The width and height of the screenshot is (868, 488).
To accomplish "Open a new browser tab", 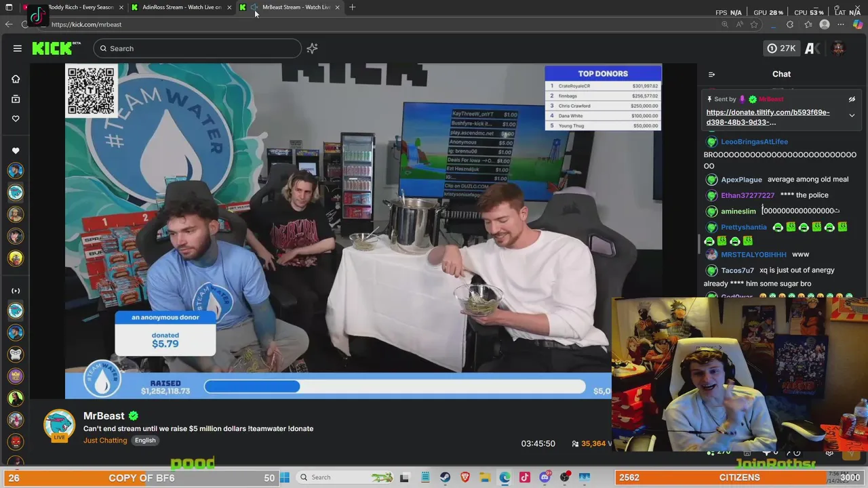I will (352, 7).
